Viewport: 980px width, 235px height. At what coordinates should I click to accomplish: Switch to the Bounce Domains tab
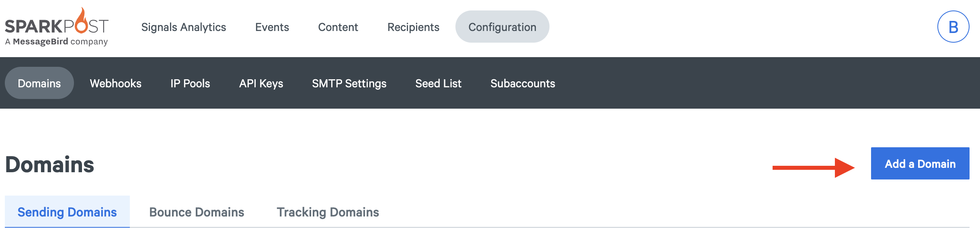coord(197,212)
